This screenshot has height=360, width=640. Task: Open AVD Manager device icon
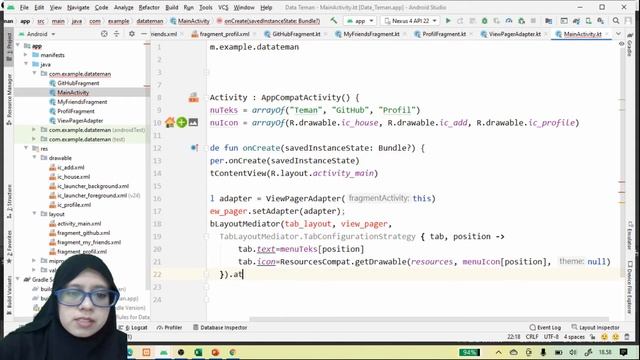pos(588,21)
